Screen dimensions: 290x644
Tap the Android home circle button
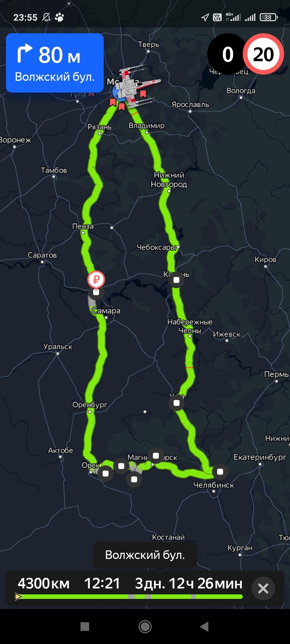click(x=145, y=627)
